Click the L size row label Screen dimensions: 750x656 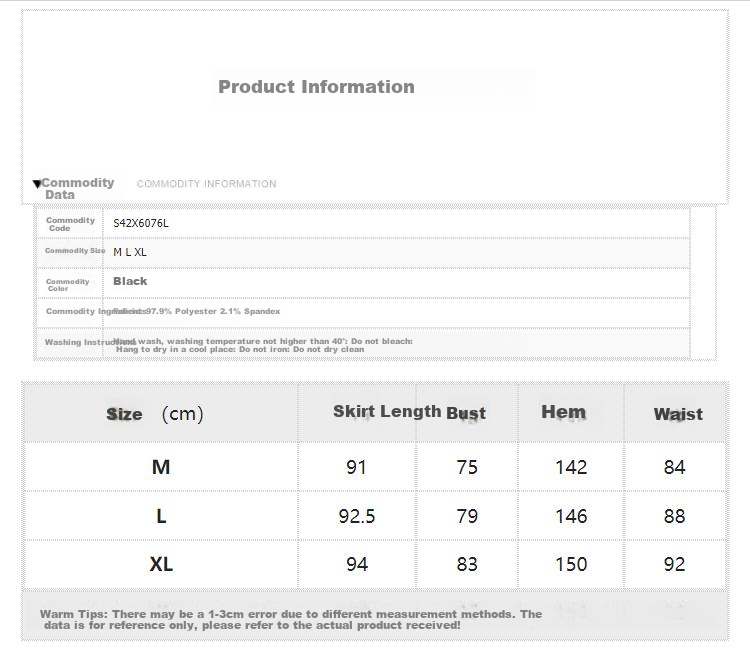[161, 516]
